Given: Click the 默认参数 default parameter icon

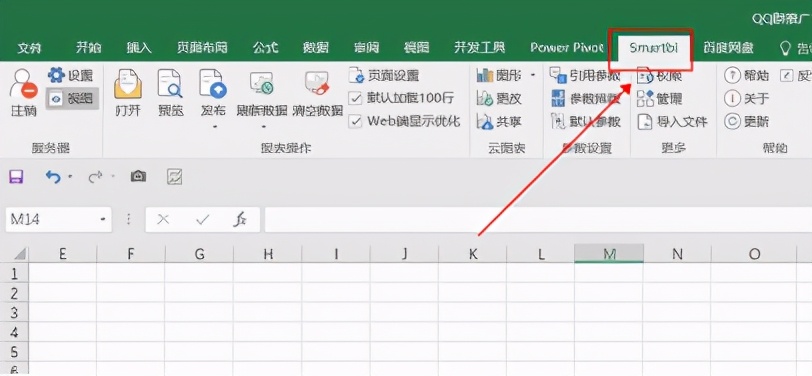Looking at the screenshot, I should [x=558, y=122].
